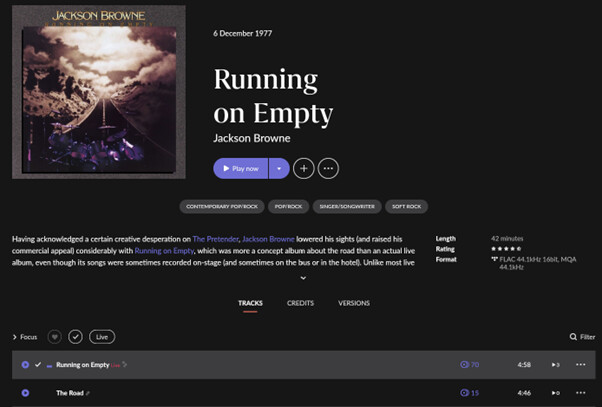Open The Pretender link in review

click(215, 239)
